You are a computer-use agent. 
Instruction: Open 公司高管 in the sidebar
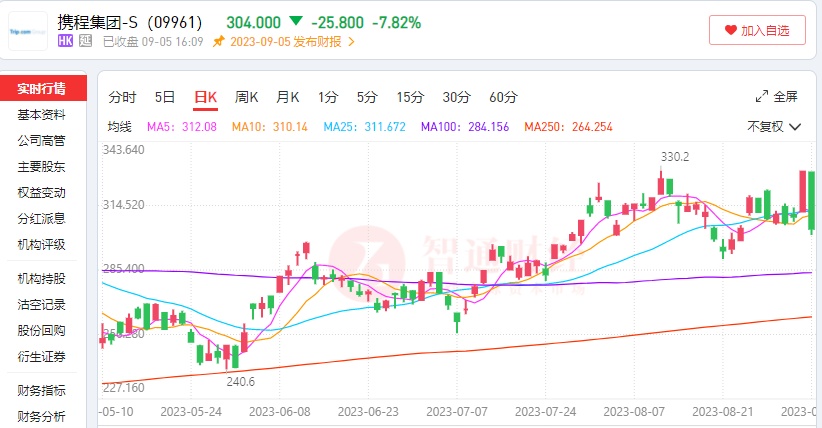coord(41,141)
